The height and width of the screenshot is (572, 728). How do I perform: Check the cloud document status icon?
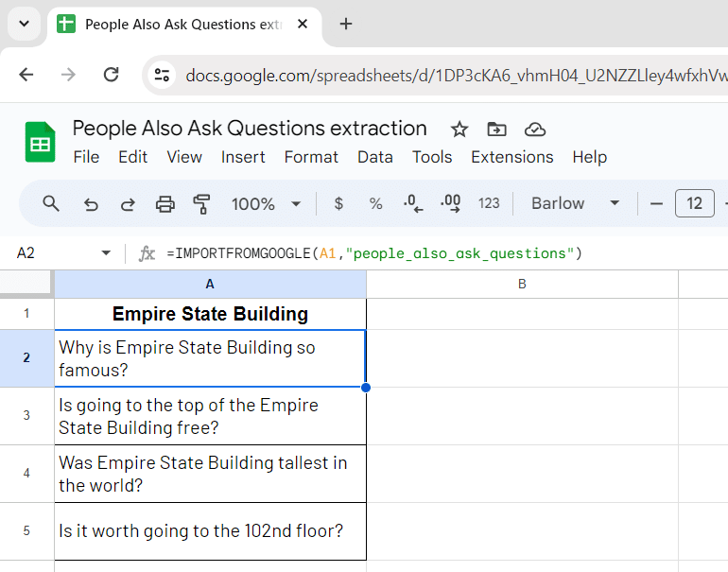click(535, 130)
